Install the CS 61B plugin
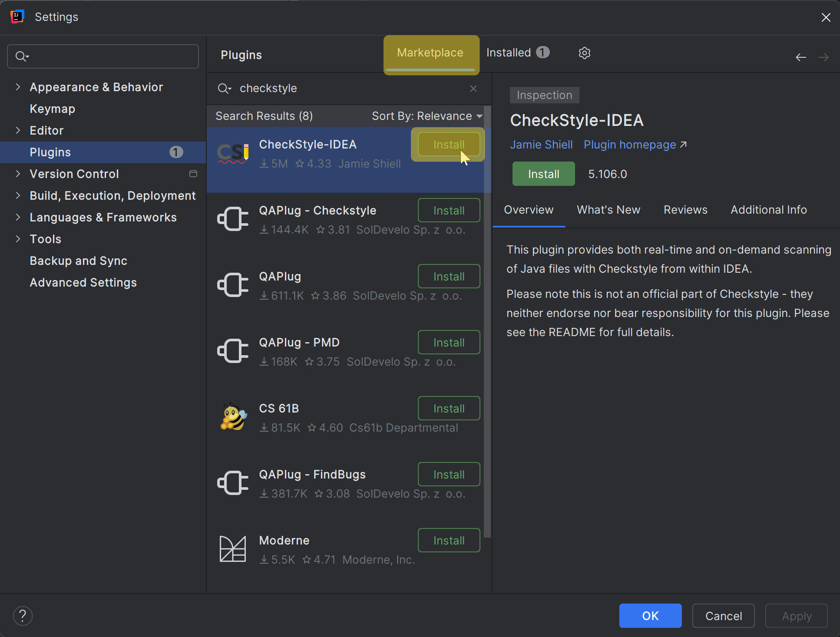840x637 pixels. [x=449, y=409]
